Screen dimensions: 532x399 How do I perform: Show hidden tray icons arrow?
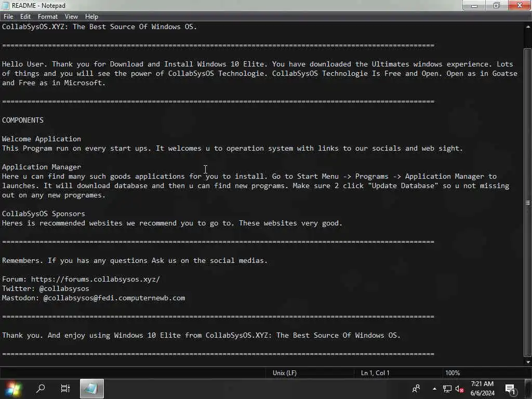tap(434, 389)
